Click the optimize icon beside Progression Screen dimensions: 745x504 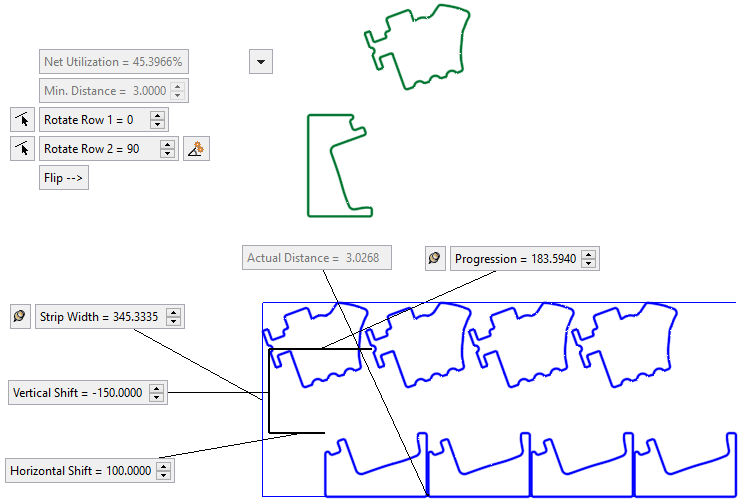(435, 258)
